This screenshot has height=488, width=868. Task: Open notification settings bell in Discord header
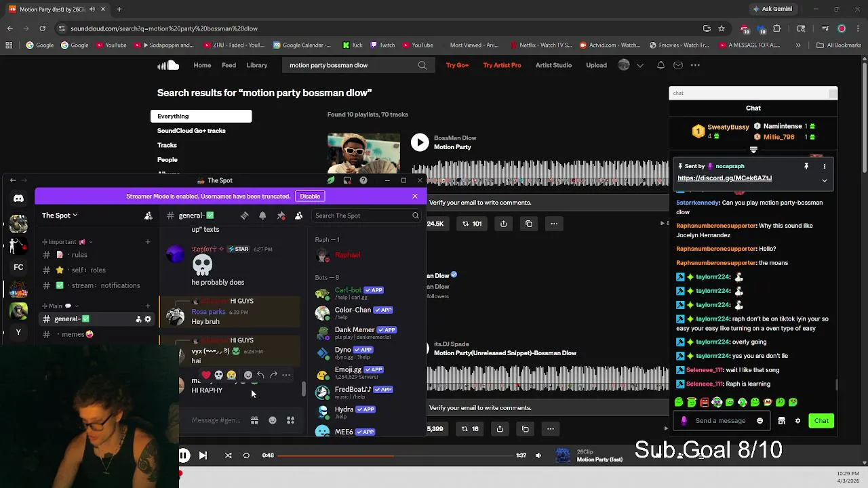[262, 216]
